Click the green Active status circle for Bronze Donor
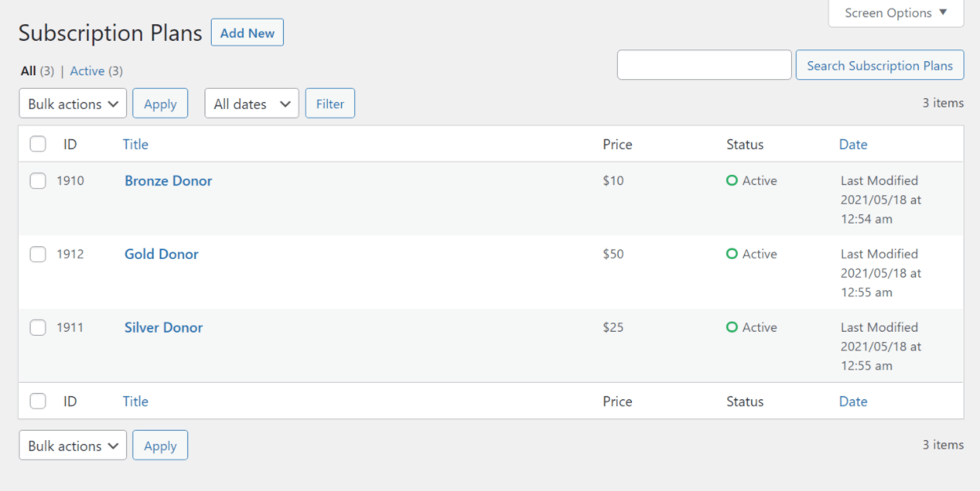 coord(731,180)
